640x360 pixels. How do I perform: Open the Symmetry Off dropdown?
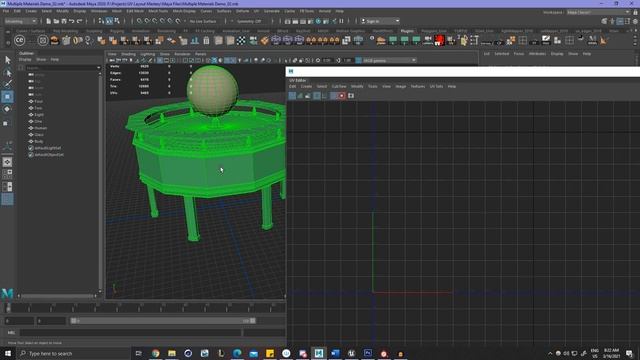point(249,21)
